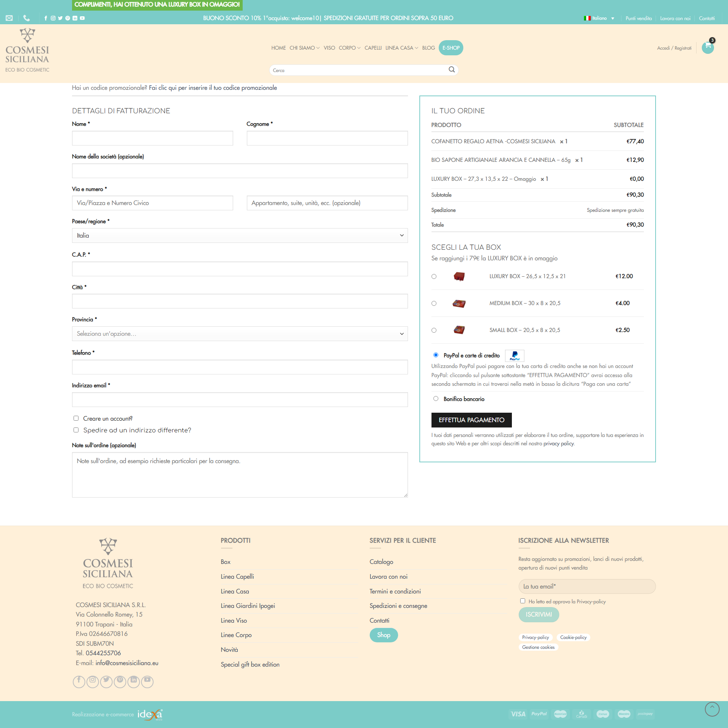The height and width of the screenshot is (728, 728).
Task: Open CAPELLI menu item
Action: coord(373,48)
